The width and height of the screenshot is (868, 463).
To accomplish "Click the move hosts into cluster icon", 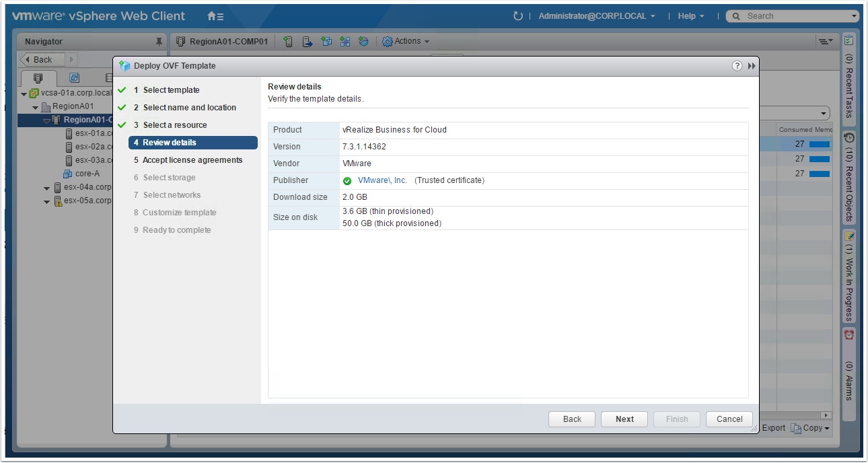I will click(307, 42).
